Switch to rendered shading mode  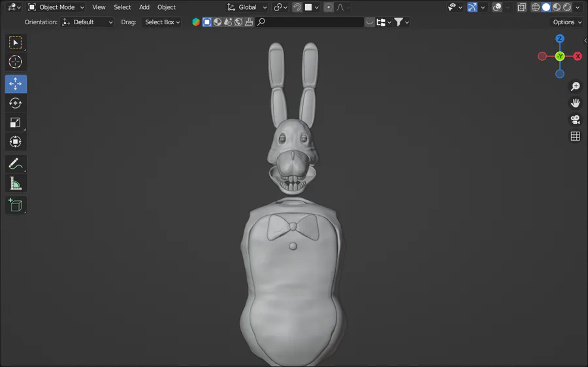(567, 7)
